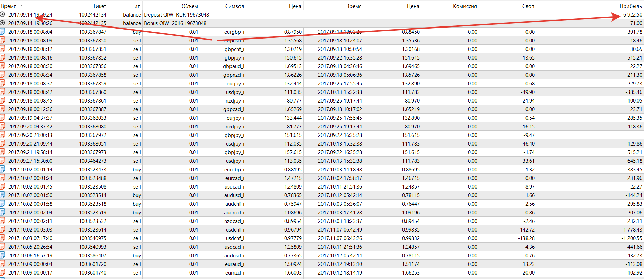
Task: Click the buy order icon for ticket 1003586407
Action: (2, 255)
